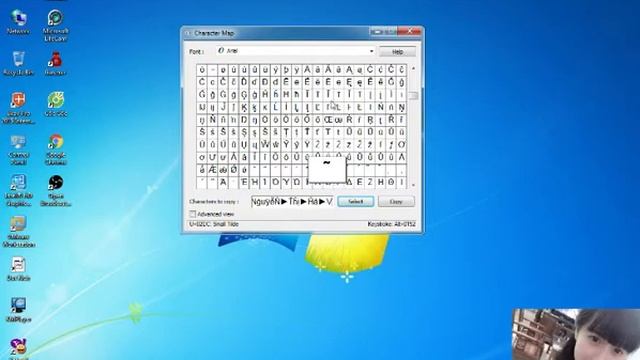Screen dimensions: 640x360
Task: Select the Ø character cell
Action: (233, 169)
